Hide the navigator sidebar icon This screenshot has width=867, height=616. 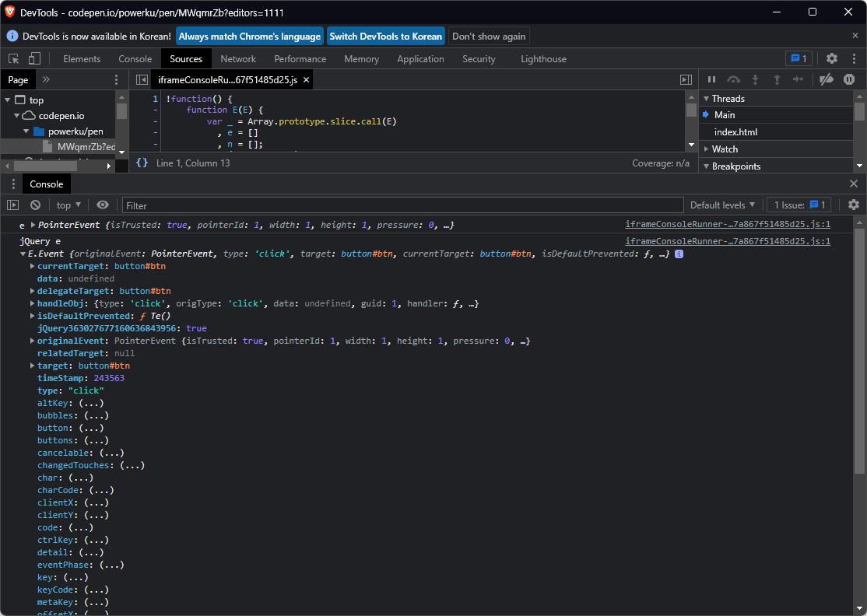coord(142,80)
